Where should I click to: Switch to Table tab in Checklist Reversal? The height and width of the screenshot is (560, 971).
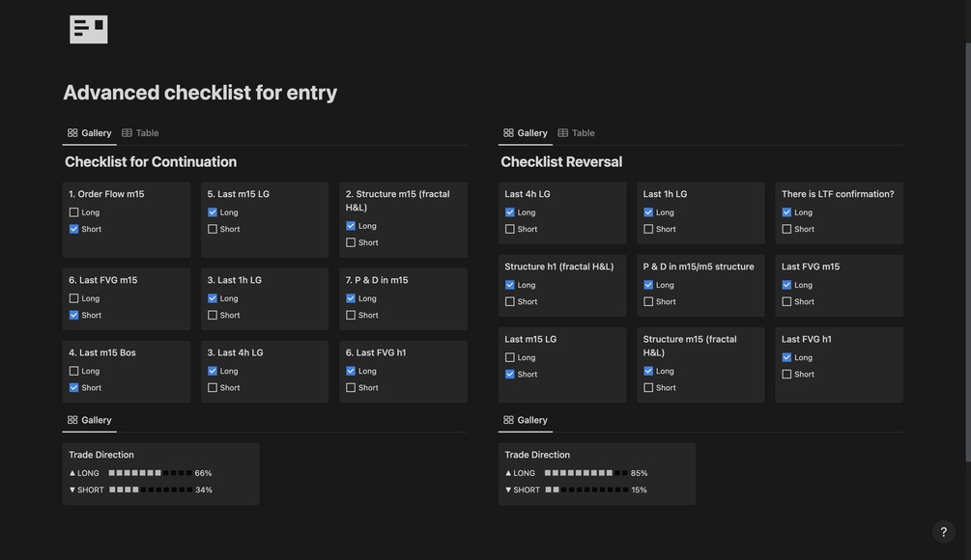click(583, 133)
